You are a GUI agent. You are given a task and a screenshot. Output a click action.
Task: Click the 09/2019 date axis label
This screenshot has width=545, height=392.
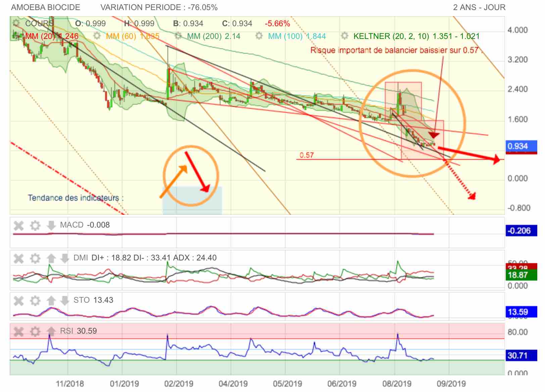click(x=451, y=383)
